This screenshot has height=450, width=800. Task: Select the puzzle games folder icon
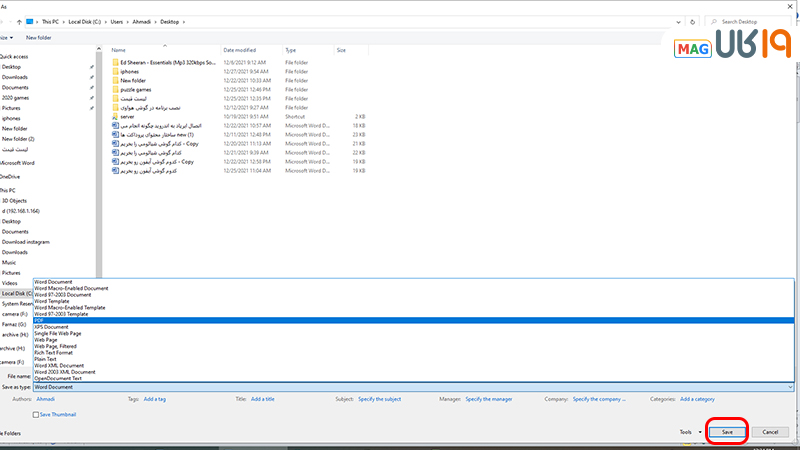tap(115, 89)
